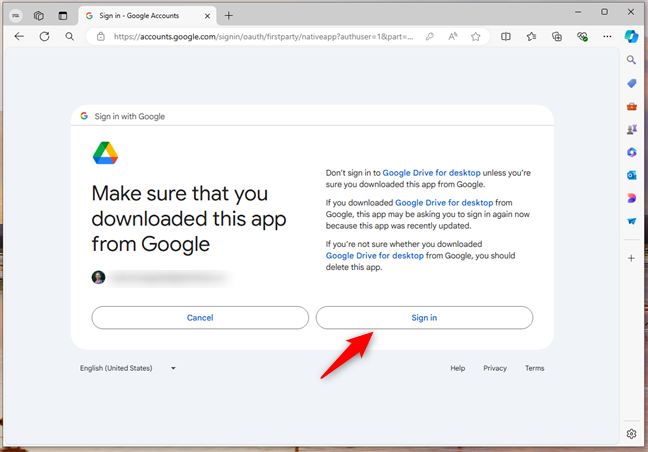Open the password key icon in address bar
The width and height of the screenshot is (648, 452).
click(430, 36)
